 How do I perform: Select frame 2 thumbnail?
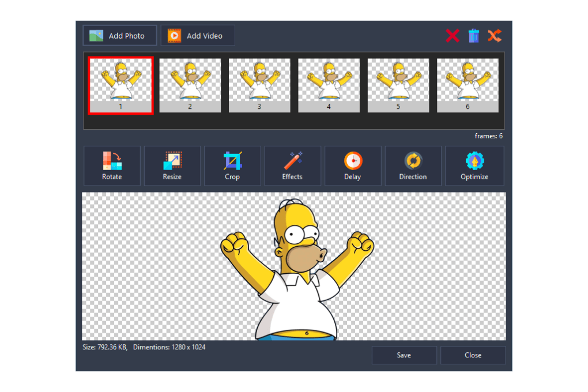190,85
